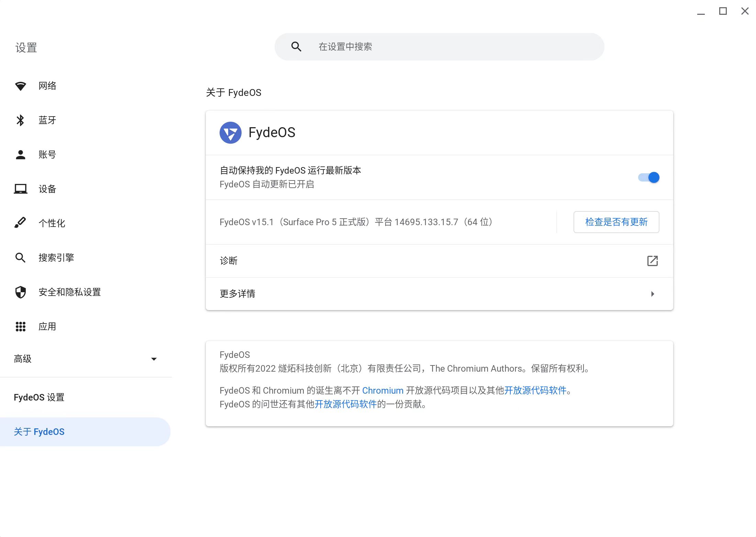Open the Chromium project link
The width and height of the screenshot is (756, 537).
click(x=383, y=390)
